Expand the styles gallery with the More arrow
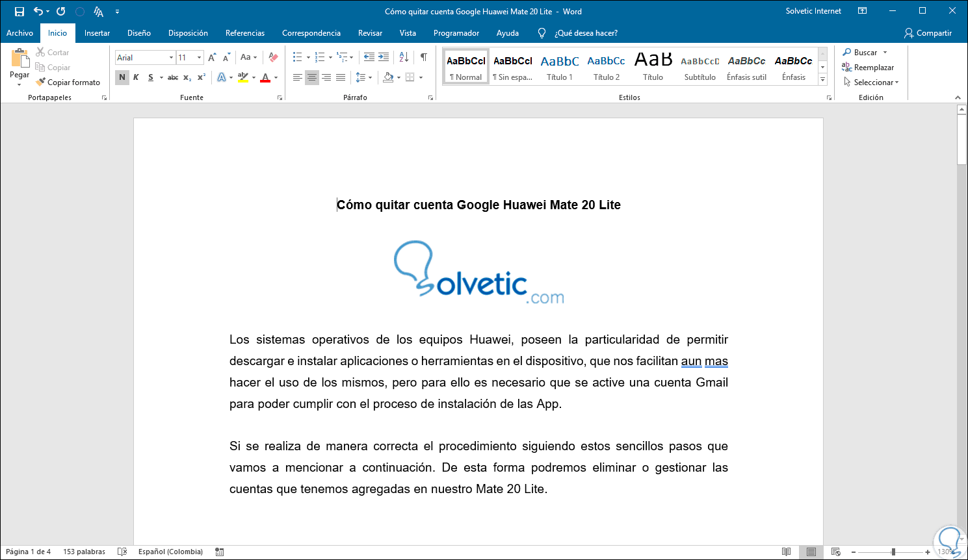This screenshot has width=968, height=560. [822, 79]
